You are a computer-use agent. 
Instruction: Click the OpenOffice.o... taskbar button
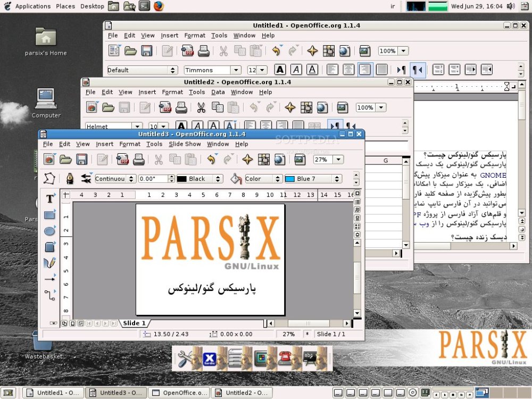(x=179, y=393)
